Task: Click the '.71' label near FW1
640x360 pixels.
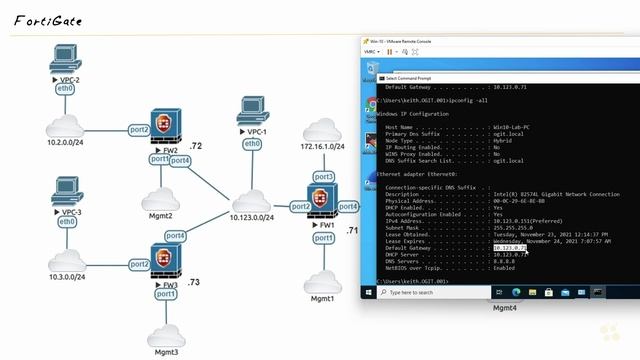Action: click(352, 230)
